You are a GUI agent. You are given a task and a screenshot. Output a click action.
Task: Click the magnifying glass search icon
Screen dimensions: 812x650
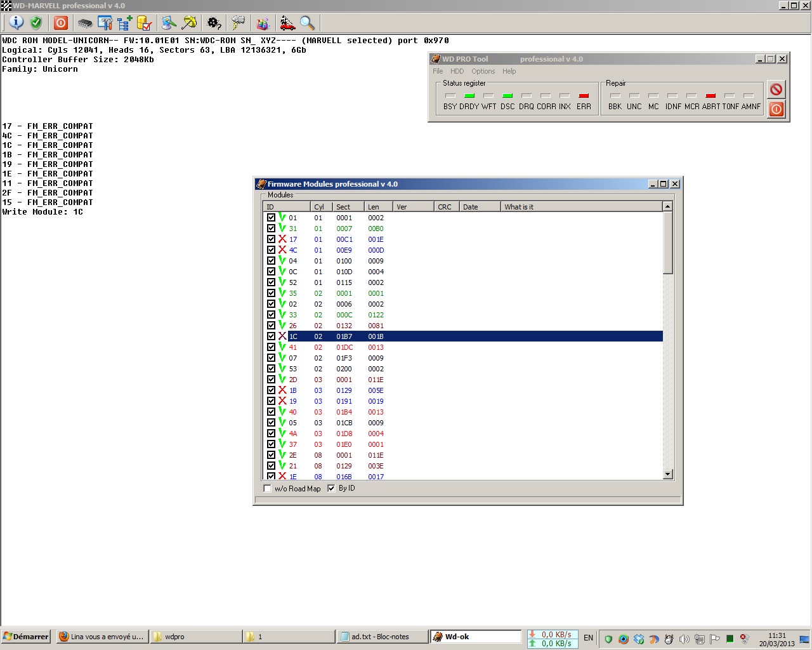308,23
